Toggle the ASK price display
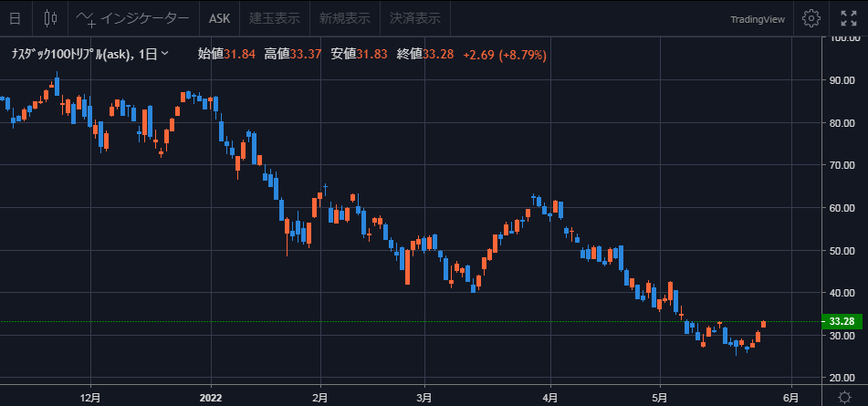The image size is (868, 406). click(219, 18)
